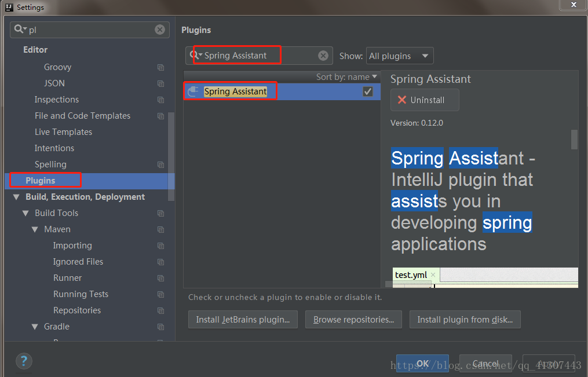Click the project-level icon beside Groovy
The width and height of the screenshot is (588, 377).
coord(160,67)
